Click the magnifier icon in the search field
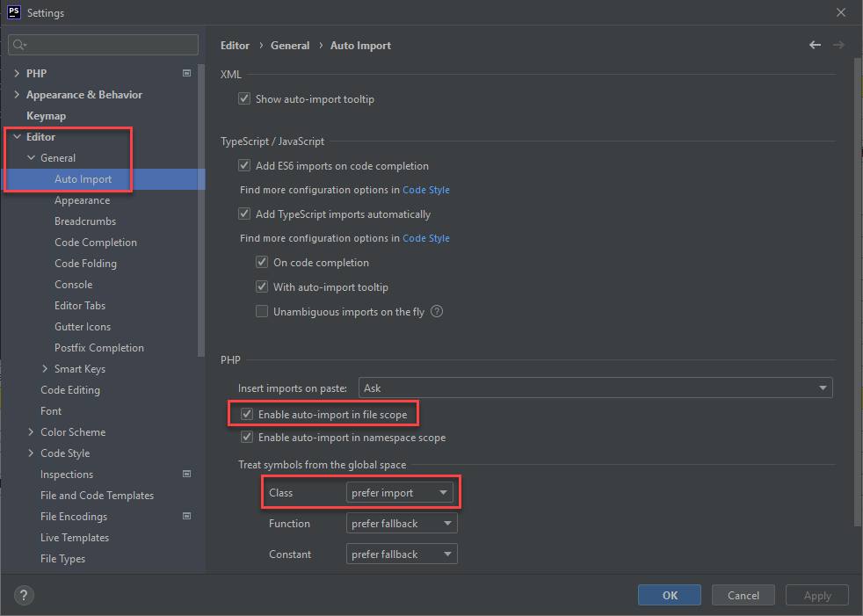This screenshot has height=616, width=863. (x=18, y=44)
